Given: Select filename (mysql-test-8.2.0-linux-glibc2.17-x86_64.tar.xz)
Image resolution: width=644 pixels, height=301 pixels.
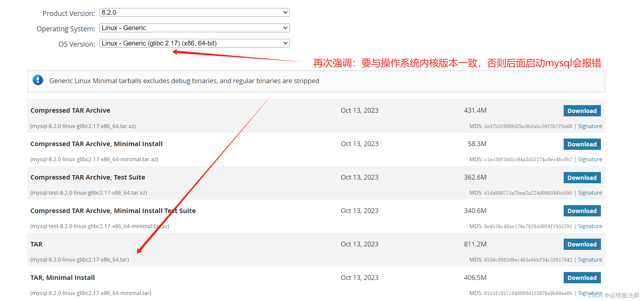Looking at the screenshot, I should pos(89,193).
